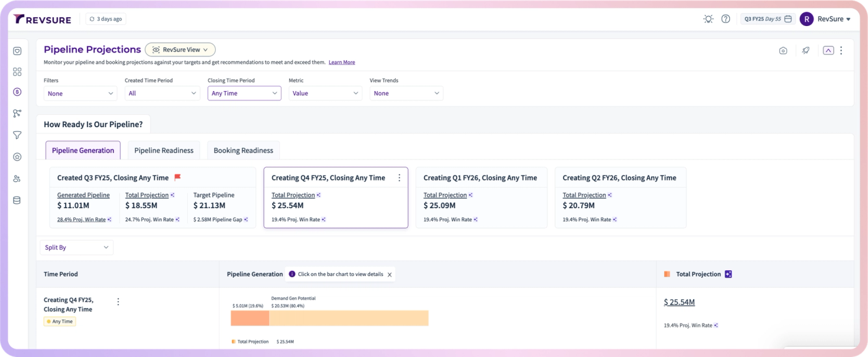Click the info icon in bar chart hint
This screenshot has width=868, height=357.
(292, 274)
